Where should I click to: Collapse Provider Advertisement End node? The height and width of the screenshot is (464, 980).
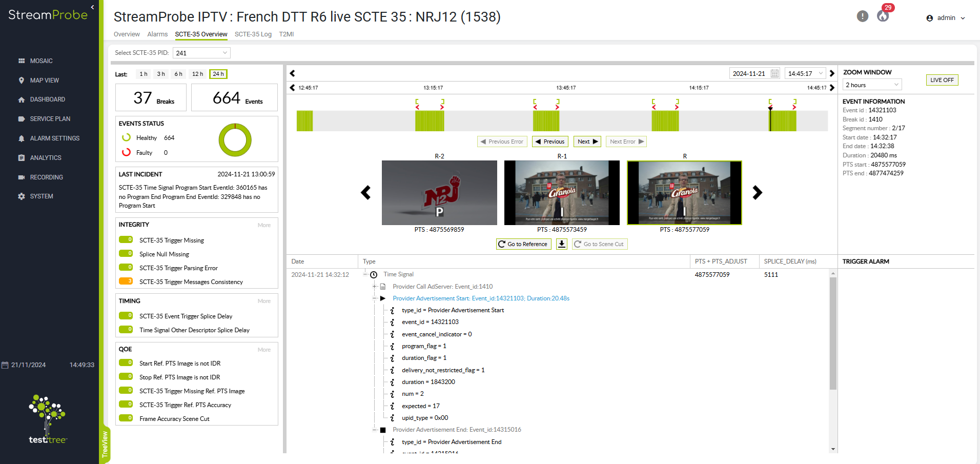pyautogui.click(x=375, y=430)
